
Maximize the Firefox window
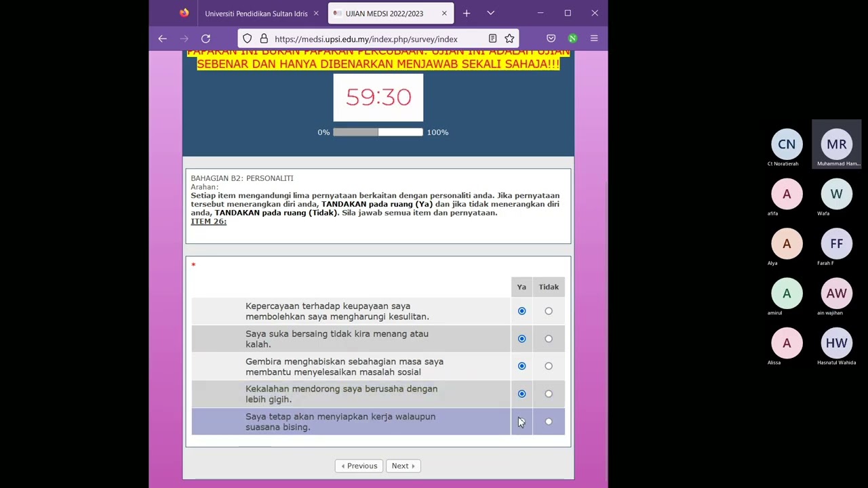point(568,13)
